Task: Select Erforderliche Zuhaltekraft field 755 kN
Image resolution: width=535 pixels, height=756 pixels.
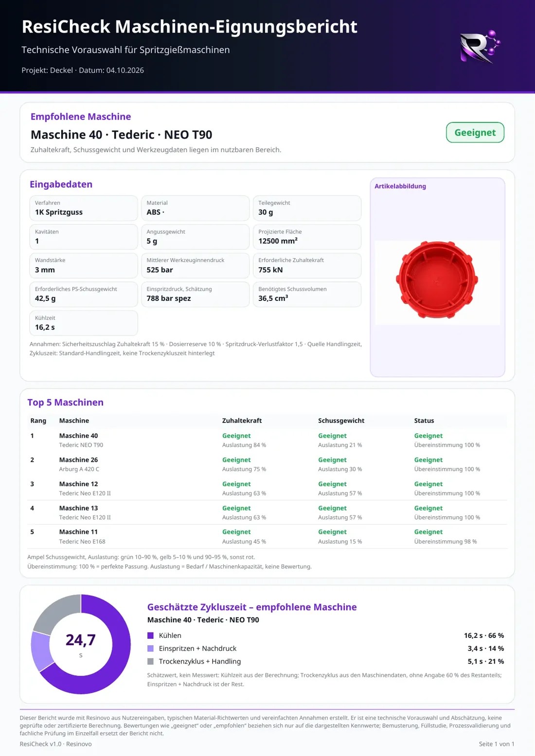Action: click(x=307, y=265)
